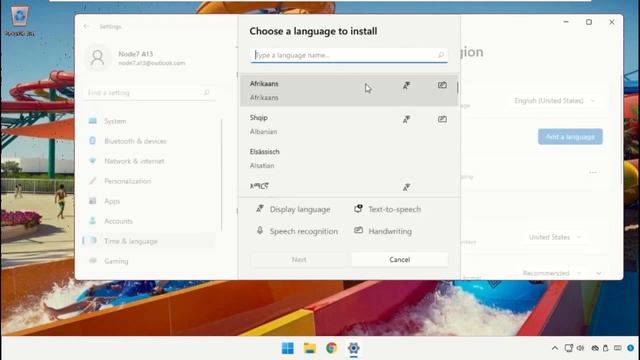Image resolution: width=640 pixels, height=360 pixels.
Task: Click the language list scrollbar
Action: coord(458,87)
